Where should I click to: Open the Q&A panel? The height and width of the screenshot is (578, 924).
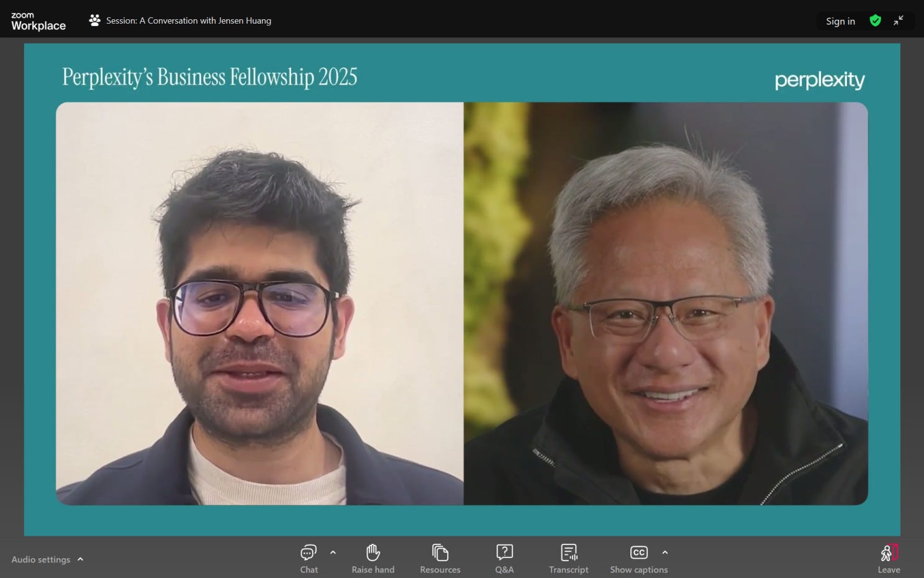click(504, 559)
